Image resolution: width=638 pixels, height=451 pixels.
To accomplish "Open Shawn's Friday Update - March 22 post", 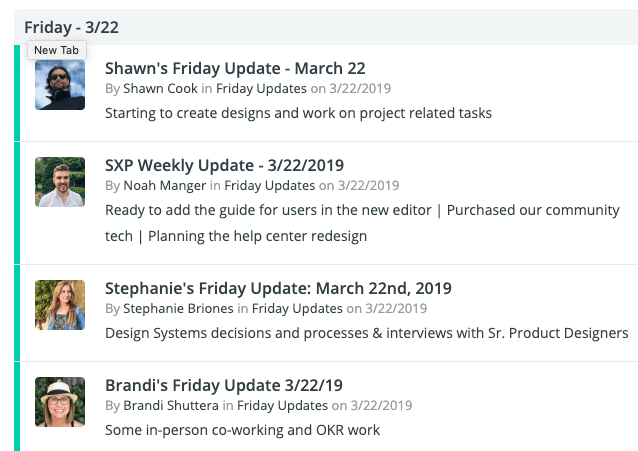I will [235, 68].
